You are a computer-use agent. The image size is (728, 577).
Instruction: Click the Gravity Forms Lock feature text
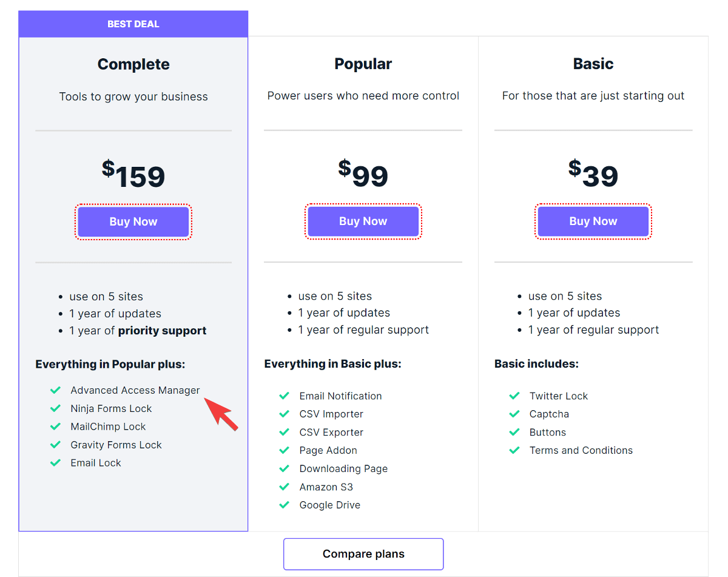point(116,445)
